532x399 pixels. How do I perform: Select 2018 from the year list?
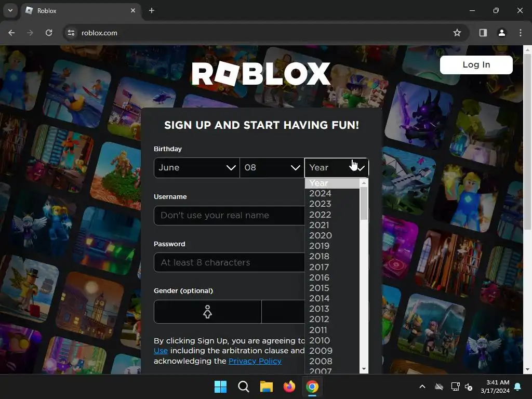(332, 257)
